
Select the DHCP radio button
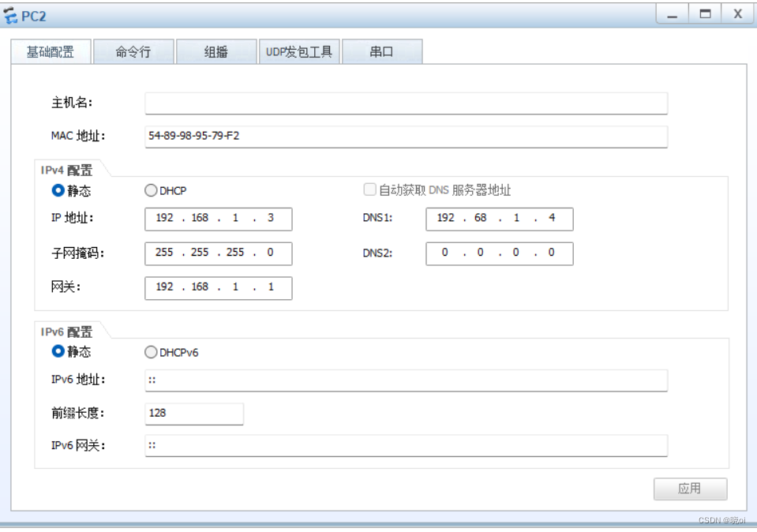[x=151, y=190]
